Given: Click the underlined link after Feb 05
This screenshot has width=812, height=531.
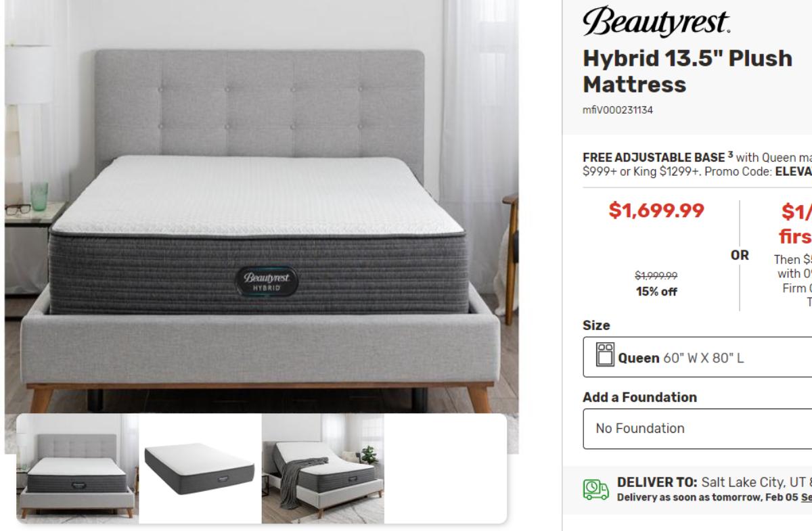Looking at the screenshot, I should click(806, 497).
